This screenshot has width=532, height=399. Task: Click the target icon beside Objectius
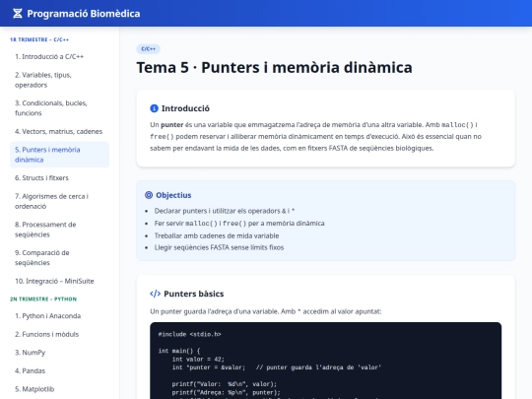149,195
